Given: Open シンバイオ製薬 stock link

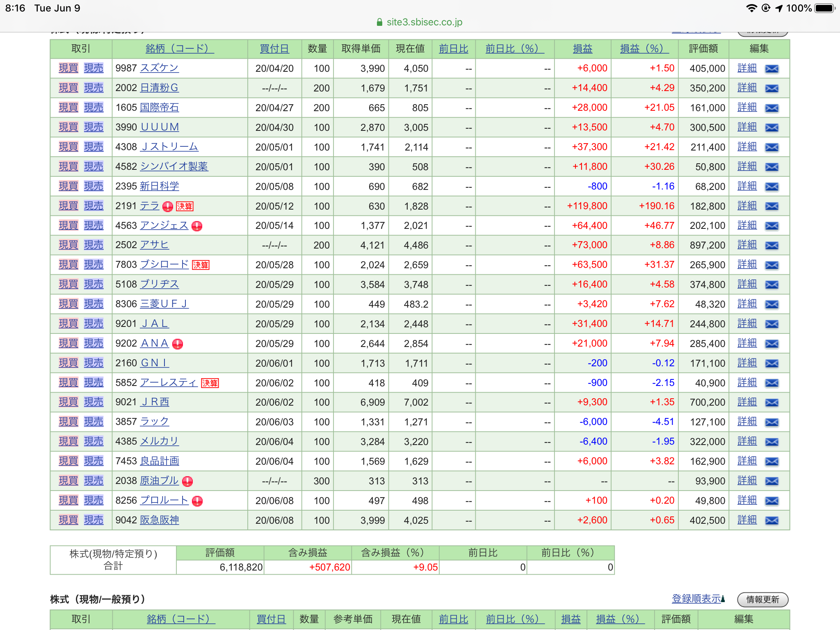Looking at the screenshot, I should pos(174,166).
